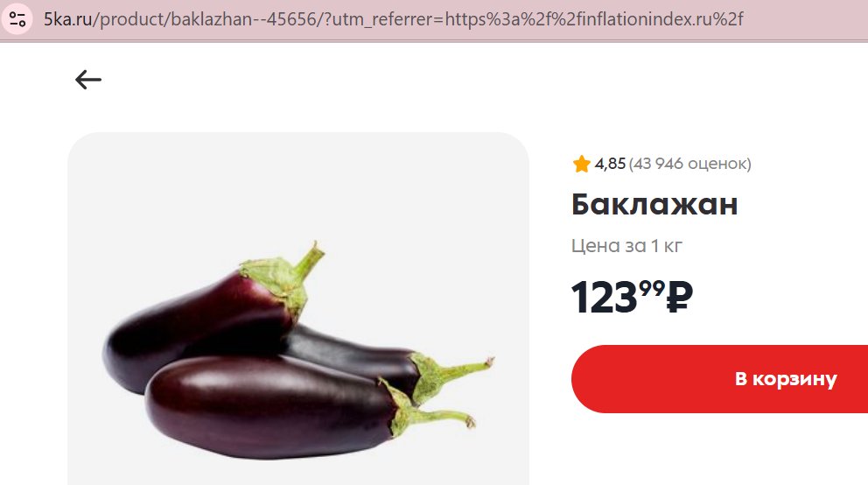Click the orange star rating icon
The image size is (868, 485).
[581, 164]
